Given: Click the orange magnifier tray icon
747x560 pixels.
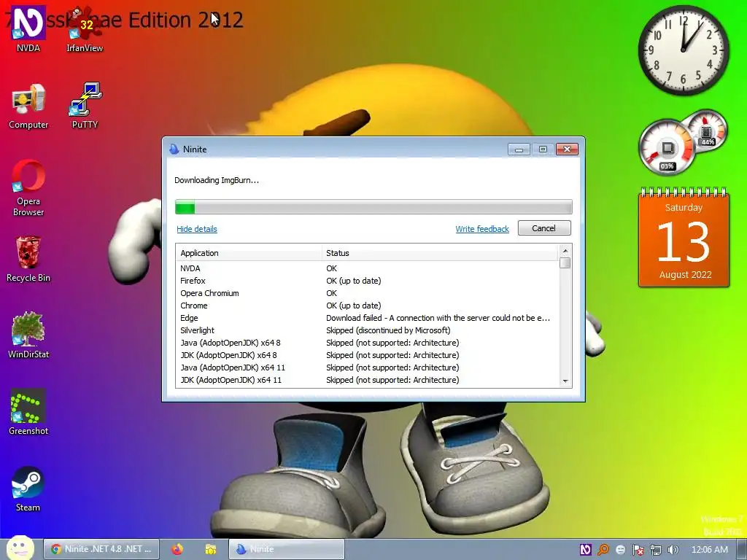Looking at the screenshot, I should 603,550.
